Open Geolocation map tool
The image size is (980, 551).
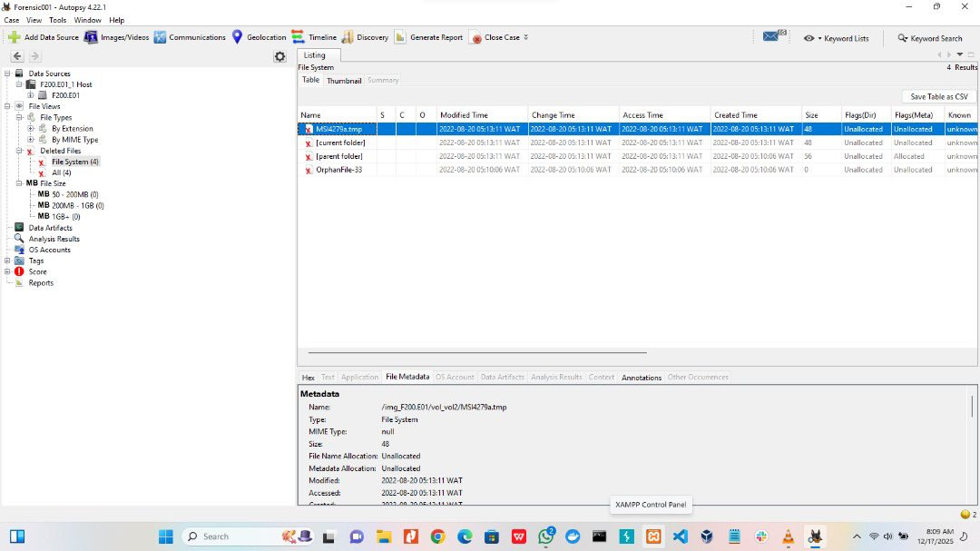[258, 37]
